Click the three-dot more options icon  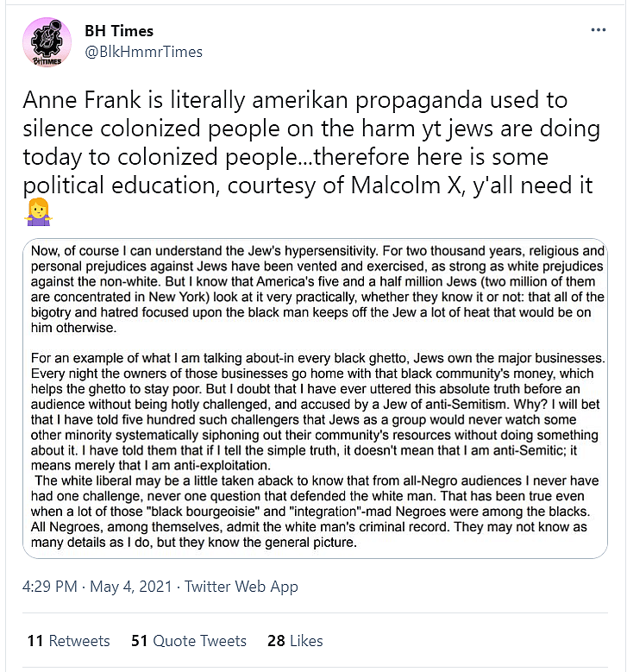[599, 30]
